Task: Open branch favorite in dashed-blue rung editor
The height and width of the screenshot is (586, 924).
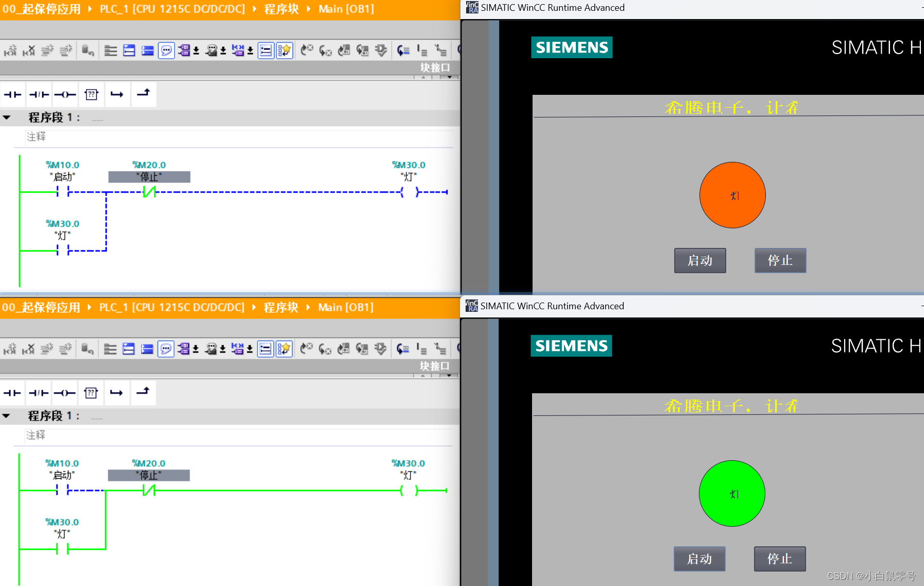Action: pos(117,94)
